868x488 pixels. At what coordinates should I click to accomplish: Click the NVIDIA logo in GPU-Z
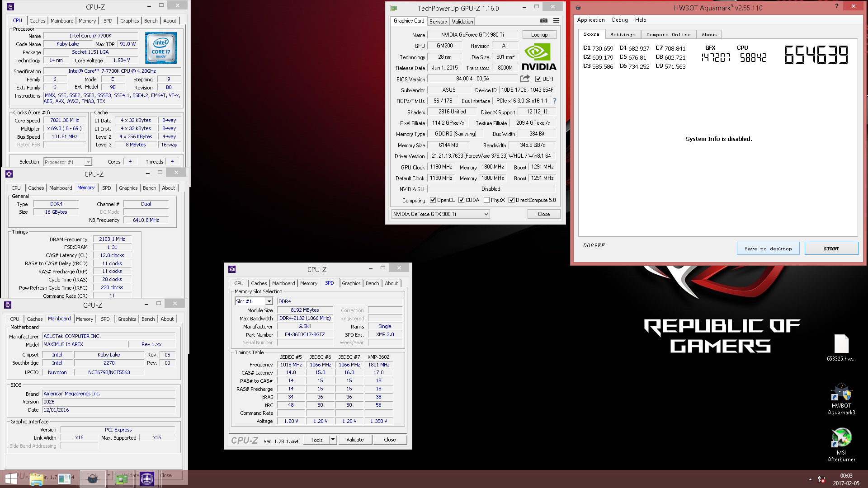click(539, 56)
